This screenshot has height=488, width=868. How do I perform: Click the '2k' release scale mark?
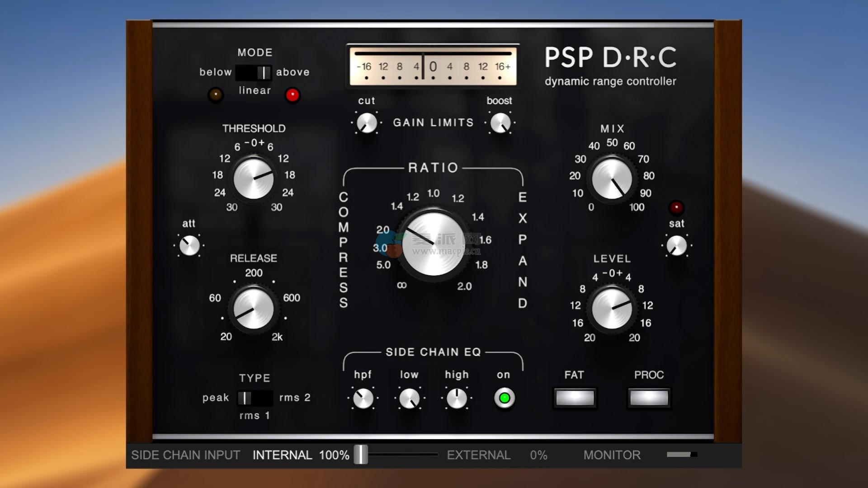coord(277,337)
